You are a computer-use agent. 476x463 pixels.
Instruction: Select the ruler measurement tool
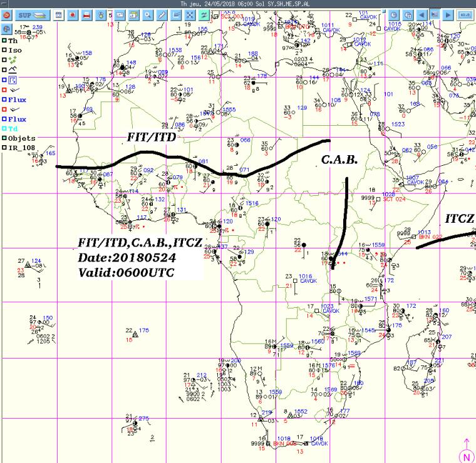(162, 15)
